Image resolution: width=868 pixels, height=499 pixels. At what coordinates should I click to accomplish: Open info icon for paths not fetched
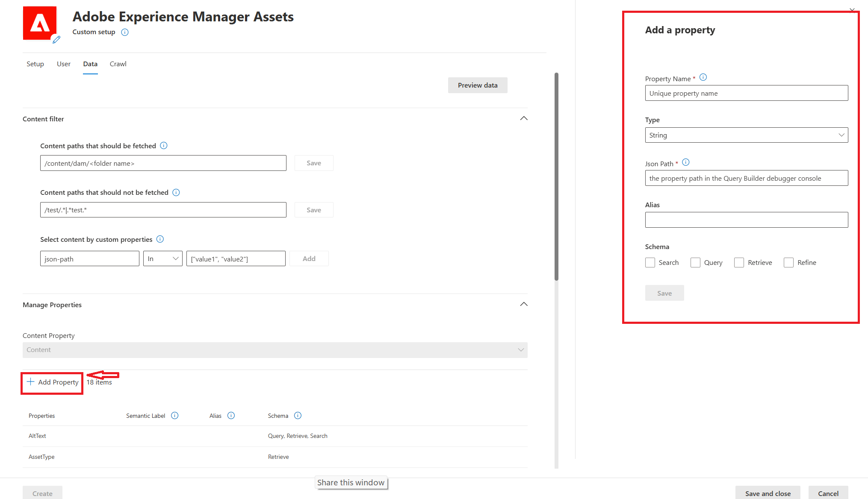coord(176,192)
